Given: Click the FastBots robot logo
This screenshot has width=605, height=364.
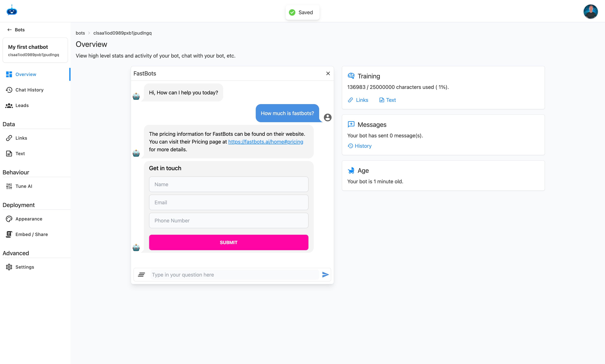Looking at the screenshot, I should coord(12,11).
